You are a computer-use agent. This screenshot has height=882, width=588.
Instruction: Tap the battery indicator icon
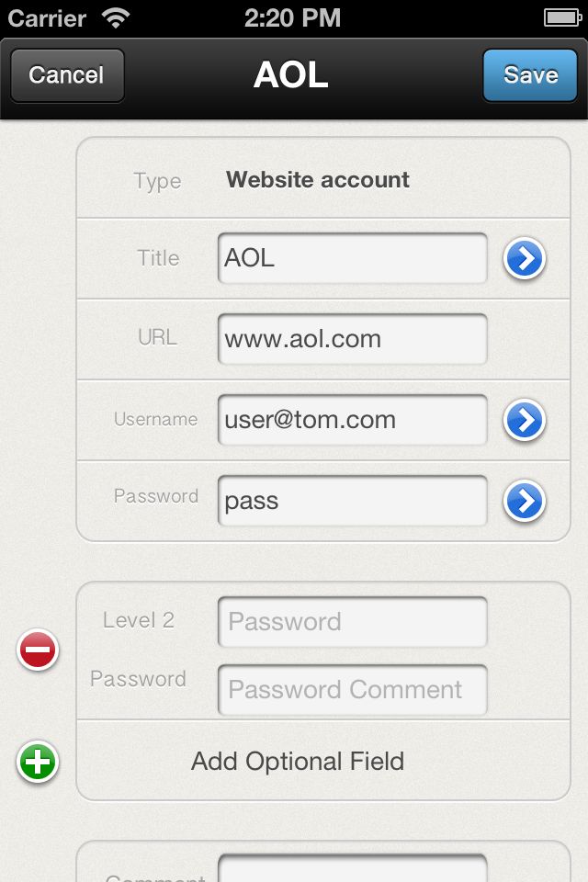click(x=561, y=17)
